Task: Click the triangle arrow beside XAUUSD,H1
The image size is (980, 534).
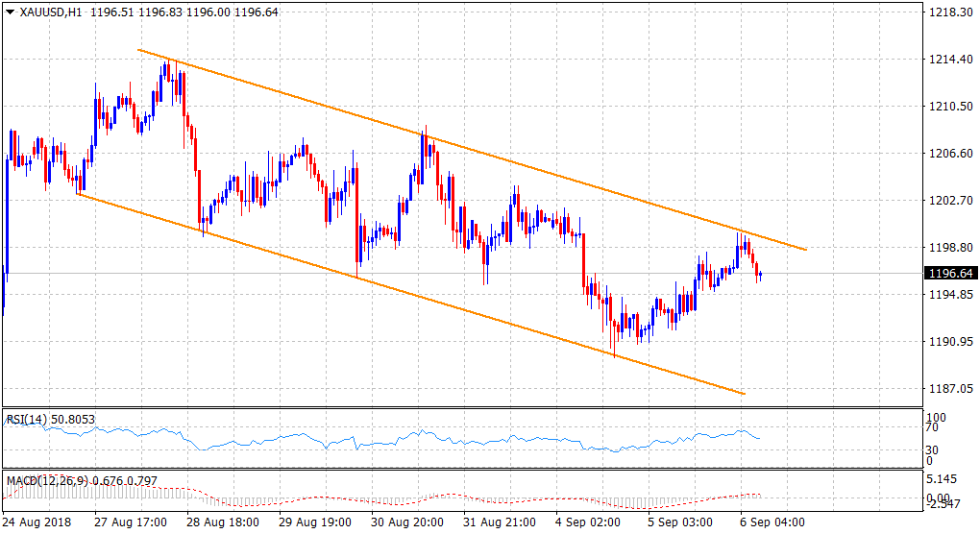Action: point(11,12)
